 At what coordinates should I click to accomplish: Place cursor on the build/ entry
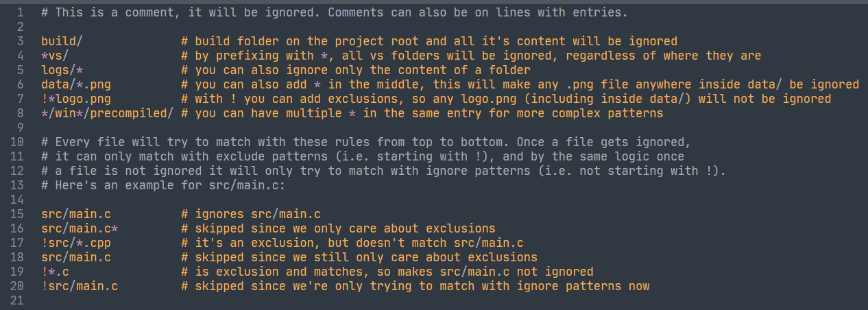pyautogui.click(x=62, y=41)
